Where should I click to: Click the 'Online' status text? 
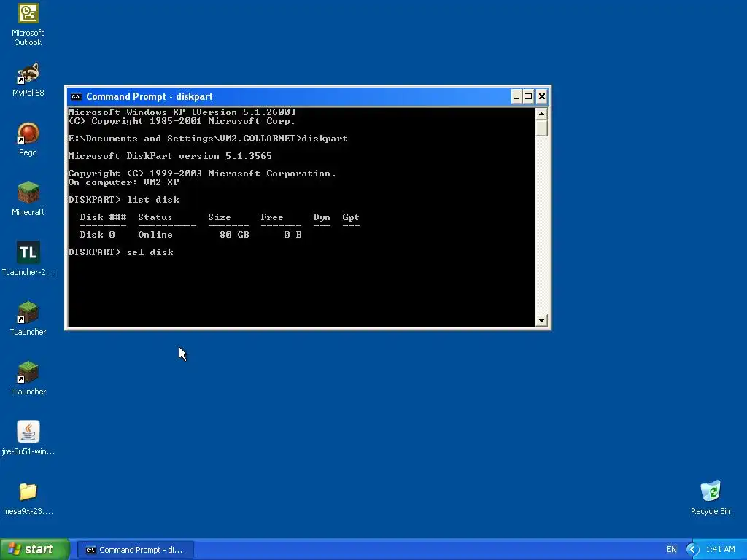[x=155, y=235]
